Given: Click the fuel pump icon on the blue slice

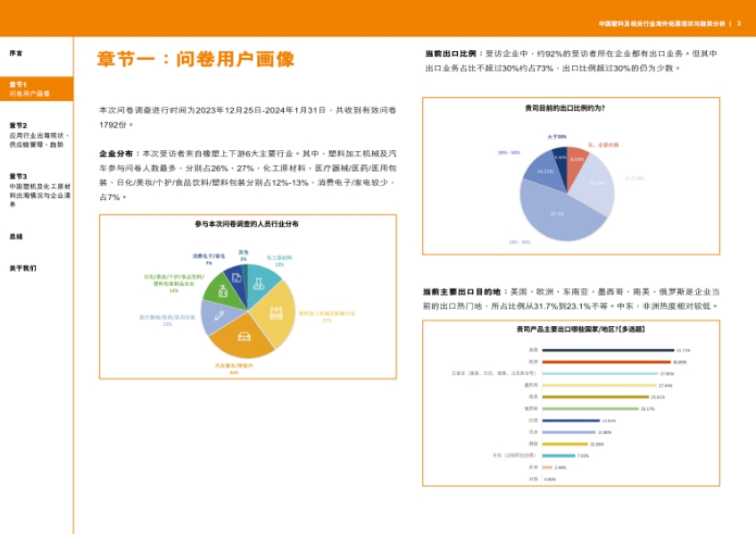Looking at the screenshot, I should [x=237, y=278].
